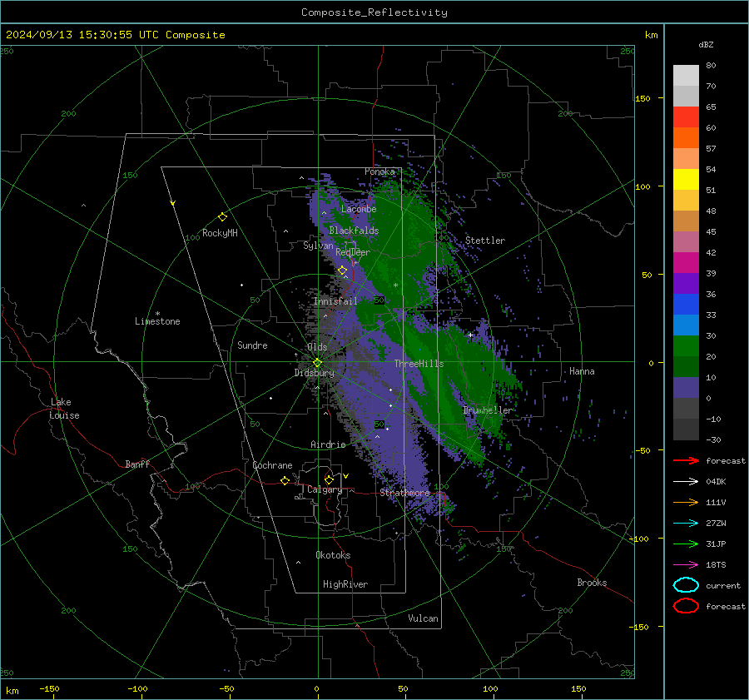Click the HighRiver city label
This screenshot has height=700, width=749.
click(x=345, y=584)
